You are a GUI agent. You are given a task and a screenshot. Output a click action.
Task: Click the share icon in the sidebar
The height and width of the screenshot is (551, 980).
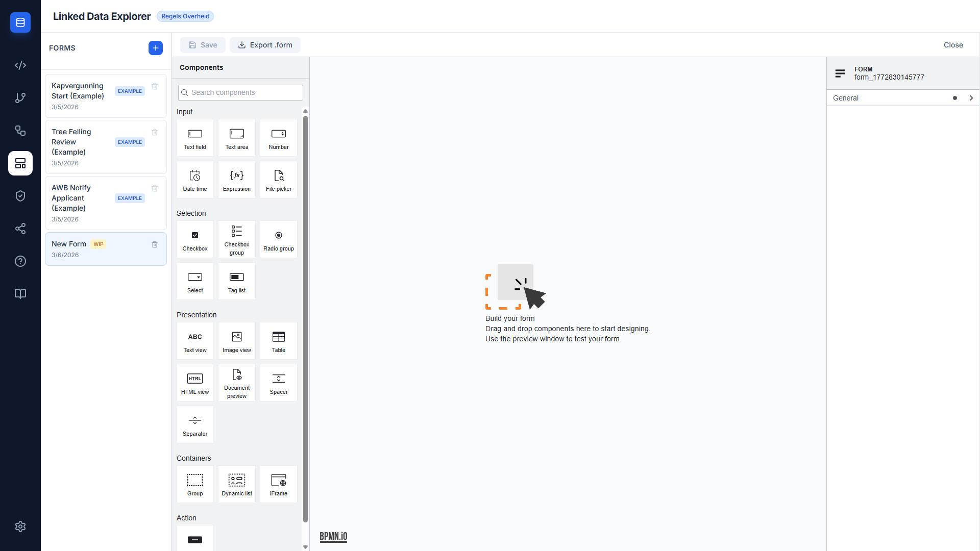click(20, 229)
